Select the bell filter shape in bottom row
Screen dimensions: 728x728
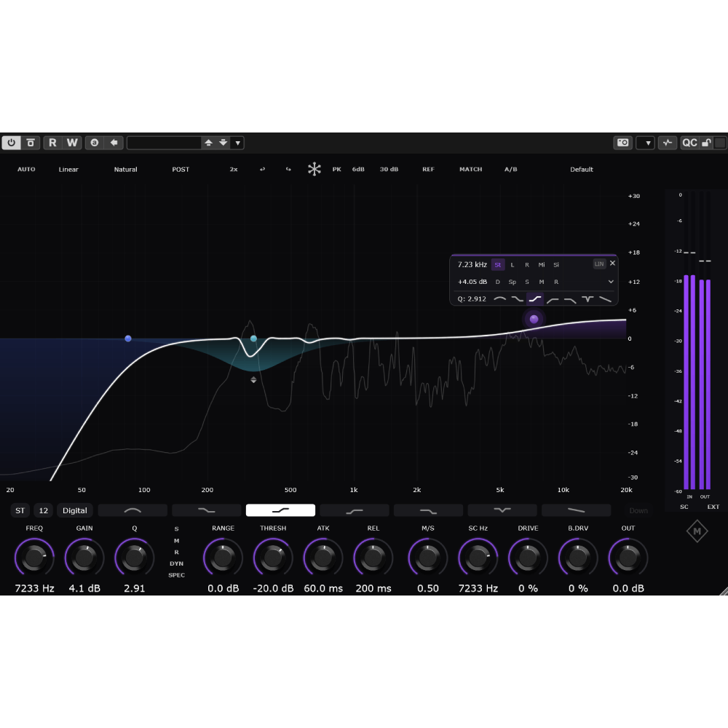pyautogui.click(x=132, y=510)
